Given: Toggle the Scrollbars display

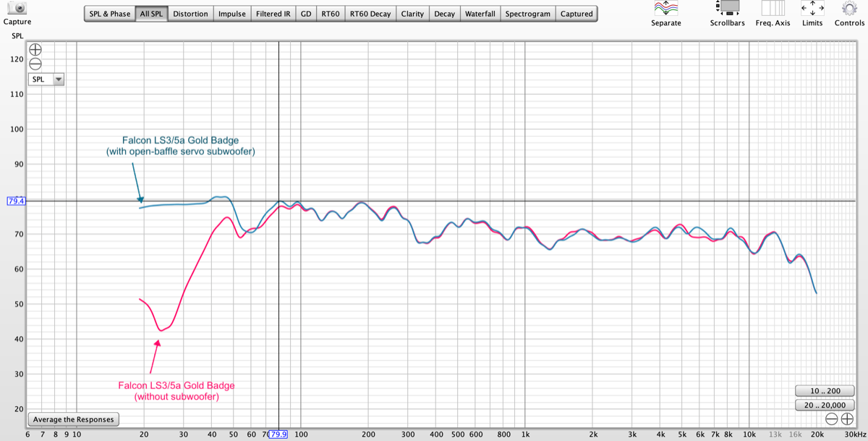Looking at the screenshot, I should pos(727,9).
